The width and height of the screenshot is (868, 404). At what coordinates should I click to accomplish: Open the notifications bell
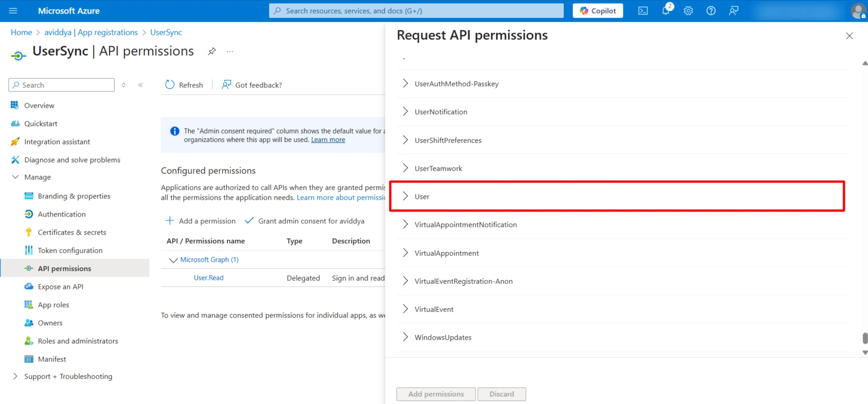coord(665,10)
